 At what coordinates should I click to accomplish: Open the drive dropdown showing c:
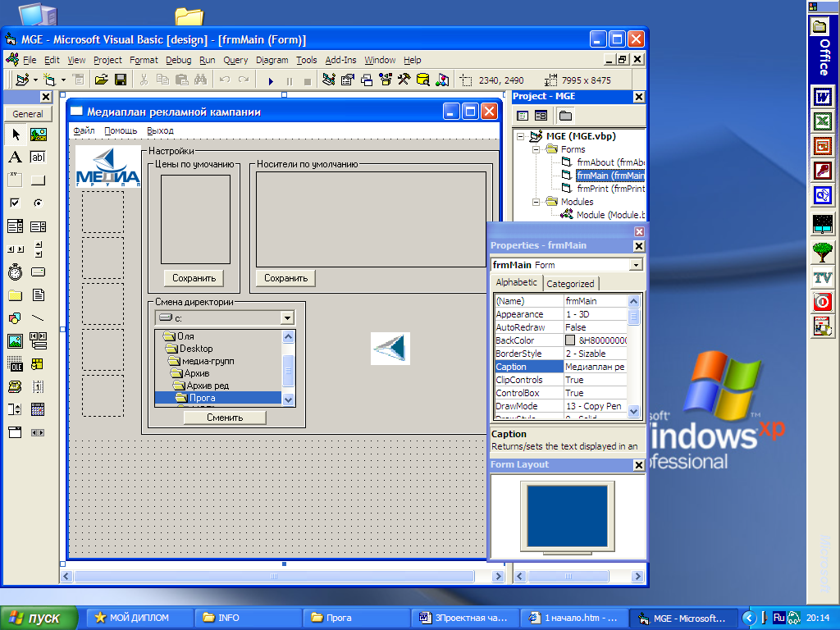pos(286,317)
